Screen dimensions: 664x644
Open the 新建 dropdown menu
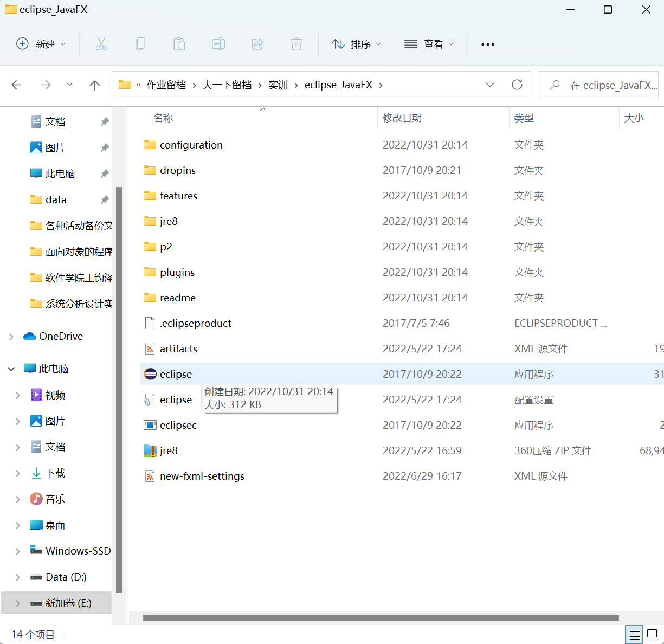[41, 44]
